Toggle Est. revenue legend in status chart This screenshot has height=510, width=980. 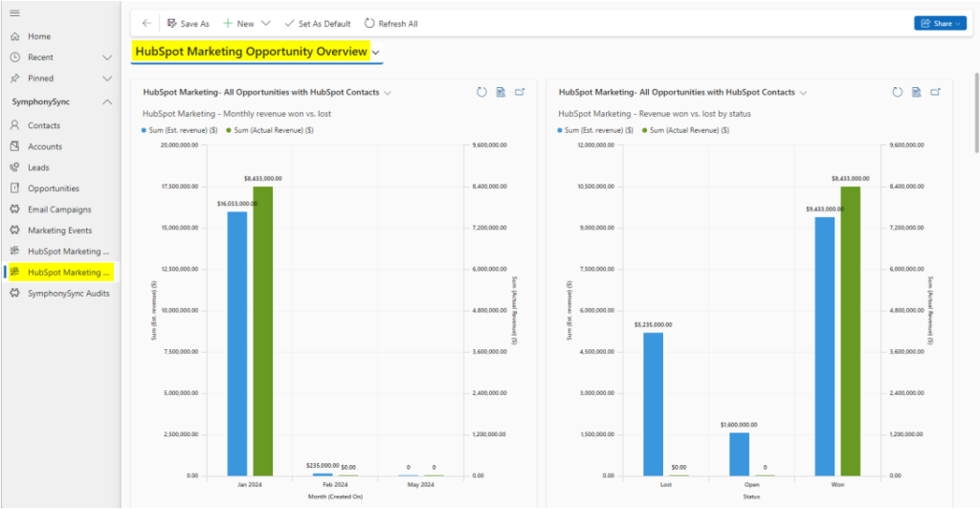click(x=595, y=131)
